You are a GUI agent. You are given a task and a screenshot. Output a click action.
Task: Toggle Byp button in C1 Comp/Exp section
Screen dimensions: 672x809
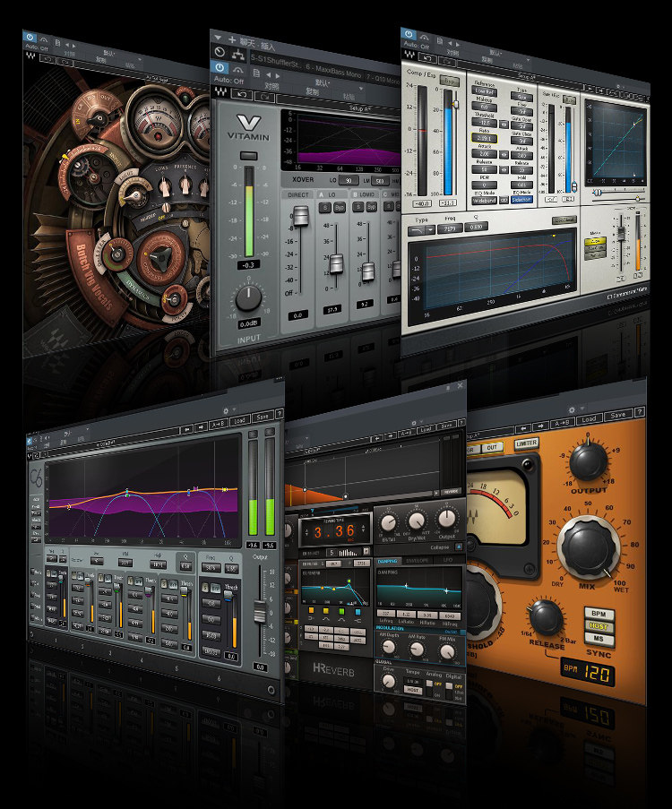click(x=449, y=81)
